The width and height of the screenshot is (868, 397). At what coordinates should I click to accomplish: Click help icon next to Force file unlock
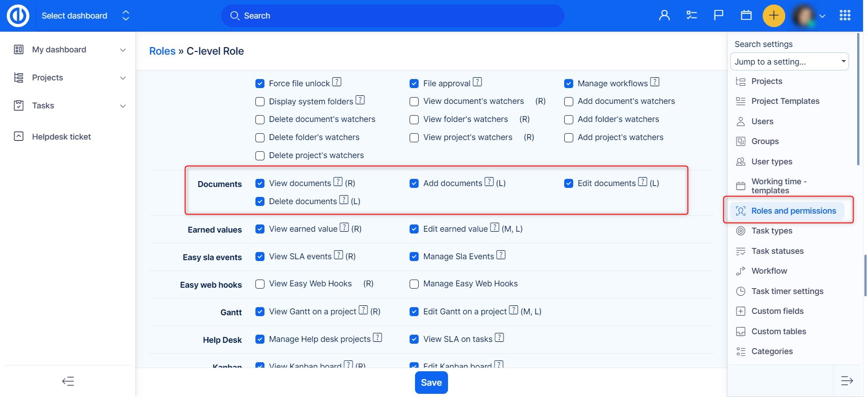coord(337,82)
